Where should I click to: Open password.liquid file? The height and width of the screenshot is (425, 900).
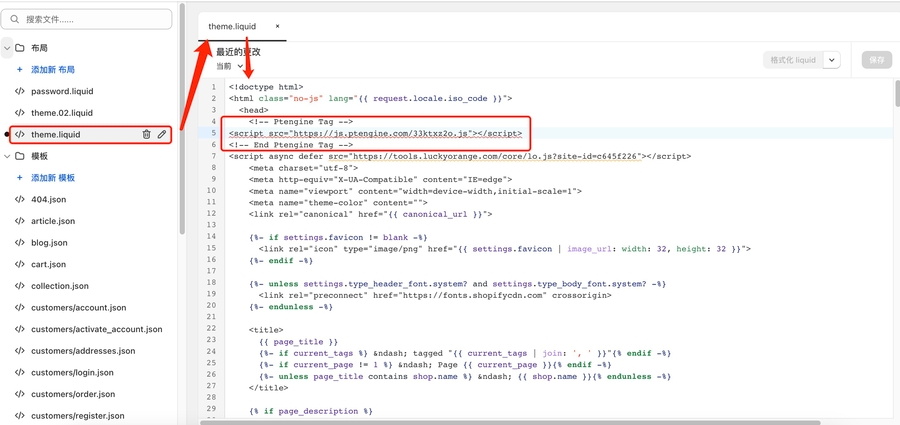pos(62,91)
